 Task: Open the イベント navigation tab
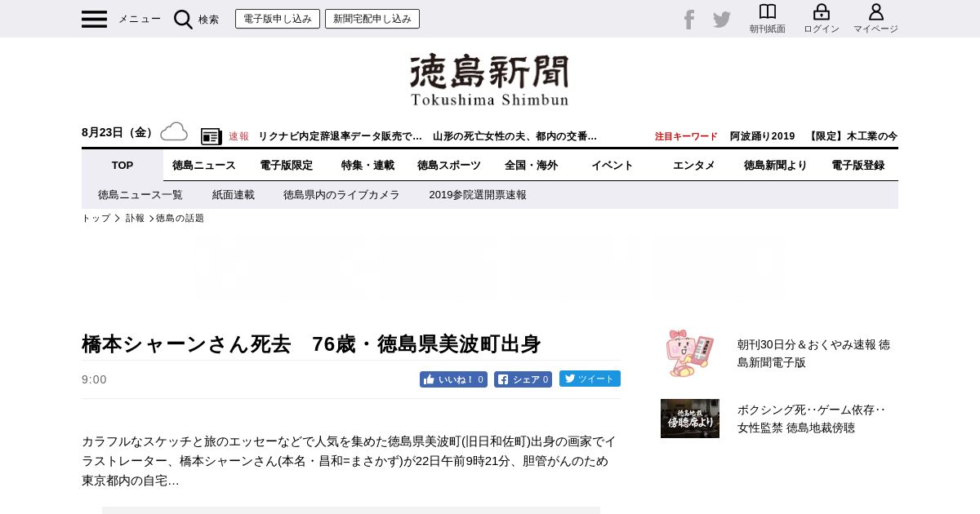click(x=612, y=165)
